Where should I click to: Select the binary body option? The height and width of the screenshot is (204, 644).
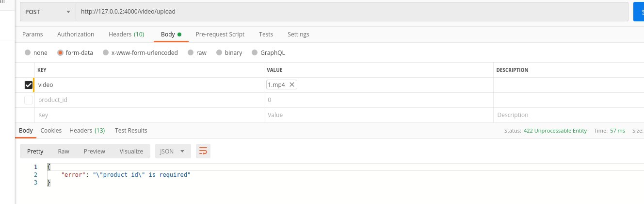point(219,52)
